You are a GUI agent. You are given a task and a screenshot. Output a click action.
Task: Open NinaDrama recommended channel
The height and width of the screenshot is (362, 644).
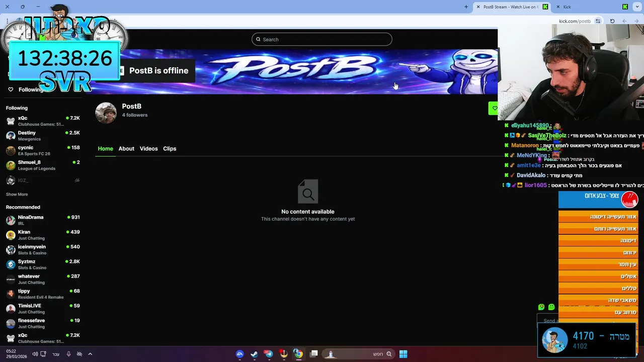click(43, 220)
